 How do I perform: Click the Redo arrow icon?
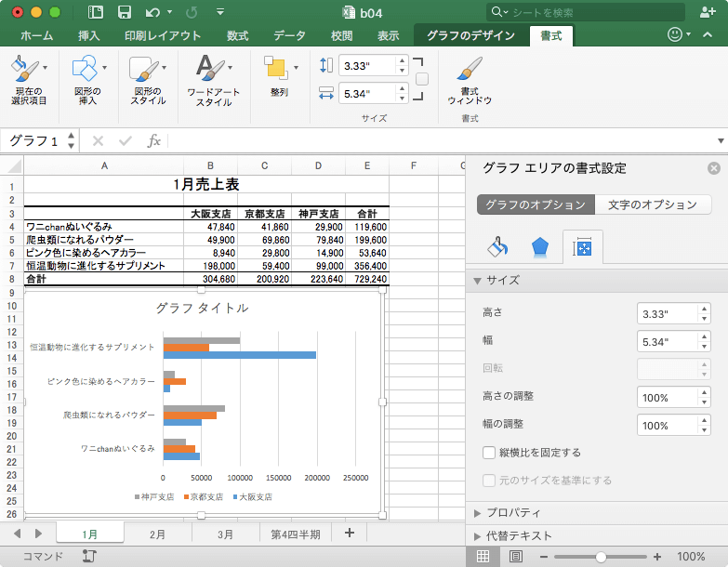(192, 12)
